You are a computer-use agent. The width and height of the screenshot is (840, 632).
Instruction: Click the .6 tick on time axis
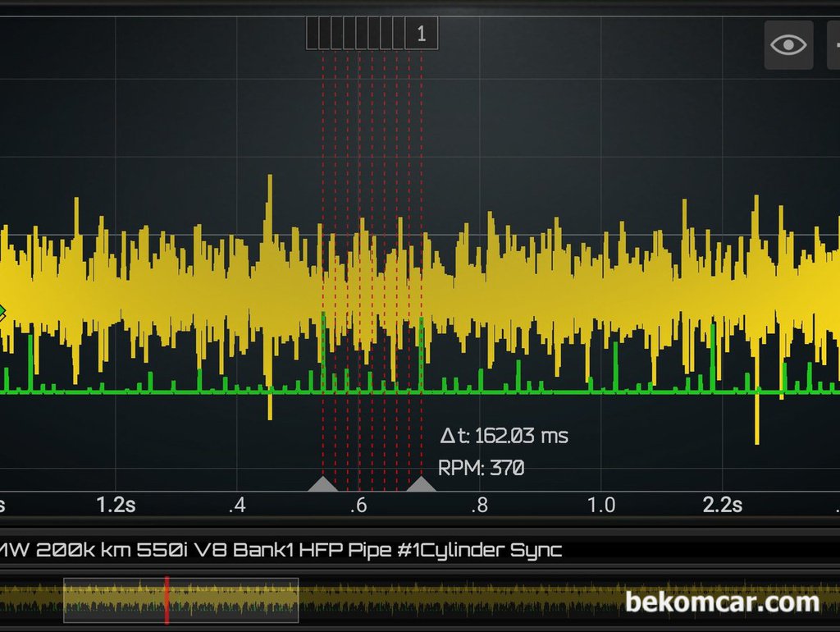[x=358, y=504]
